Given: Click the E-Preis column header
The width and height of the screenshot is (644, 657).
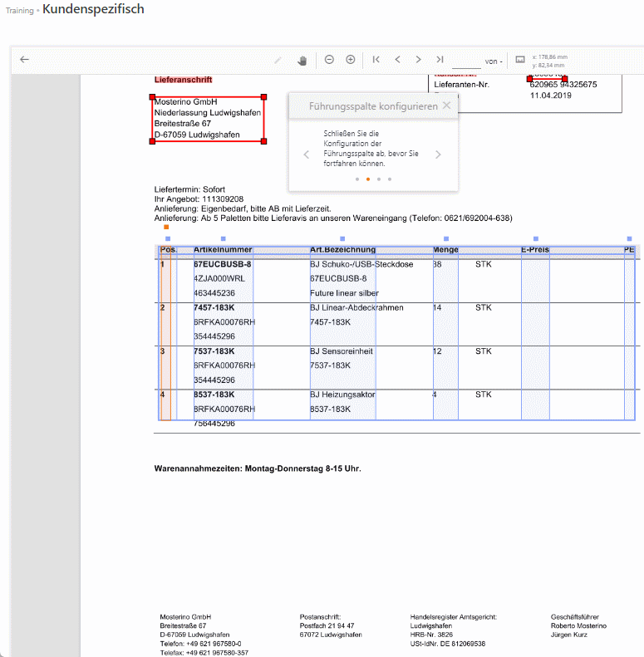Looking at the screenshot, I should [x=535, y=250].
